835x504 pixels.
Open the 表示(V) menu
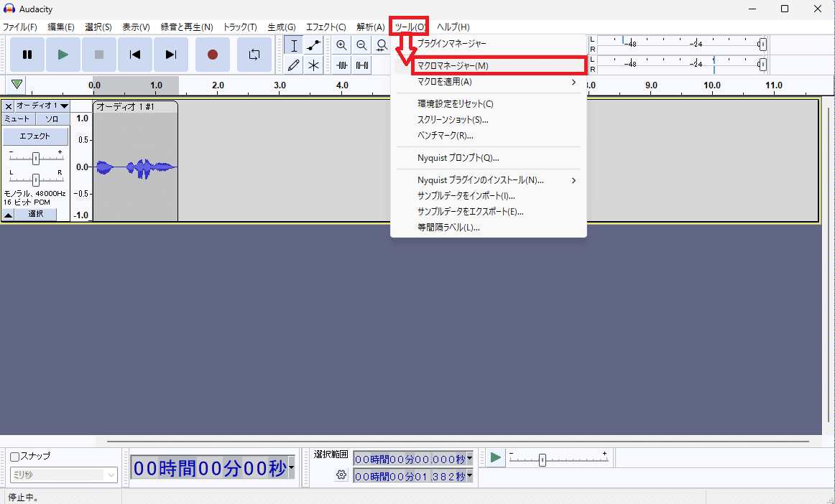click(x=136, y=27)
